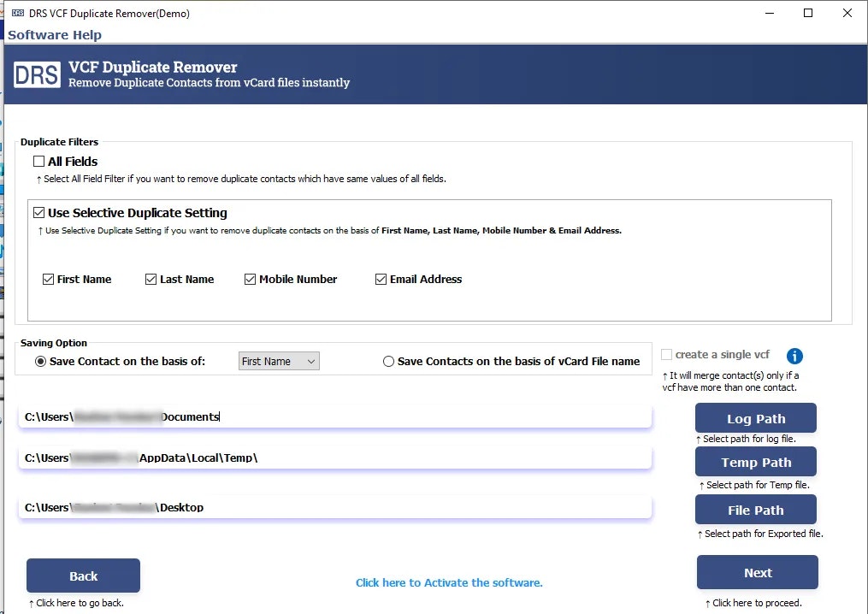Minimize the DRS VCF Duplicate Remover window
This screenshot has height=614, width=868.
click(x=770, y=13)
